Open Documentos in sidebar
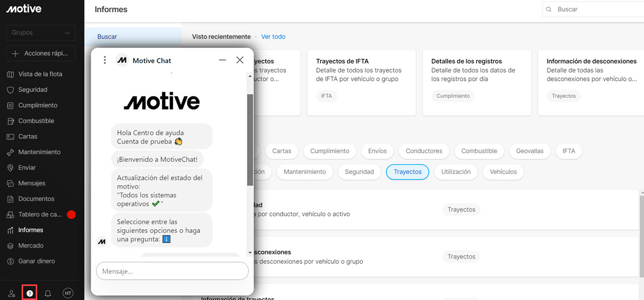 click(x=36, y=198)
